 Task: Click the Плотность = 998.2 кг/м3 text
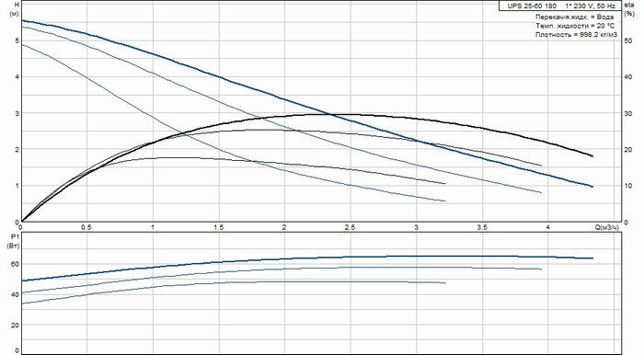tap(576, 34)
